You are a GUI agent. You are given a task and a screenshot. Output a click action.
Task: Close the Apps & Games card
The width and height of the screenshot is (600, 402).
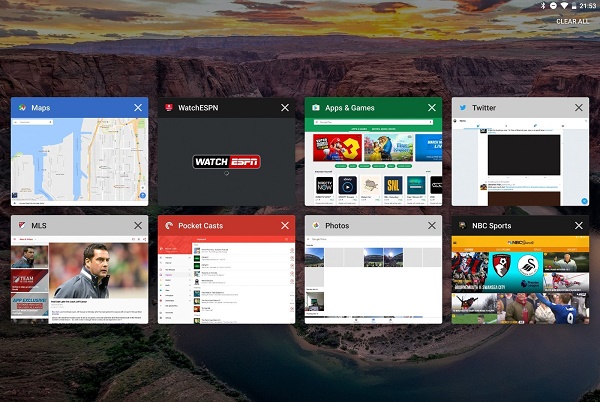[432, 108]
